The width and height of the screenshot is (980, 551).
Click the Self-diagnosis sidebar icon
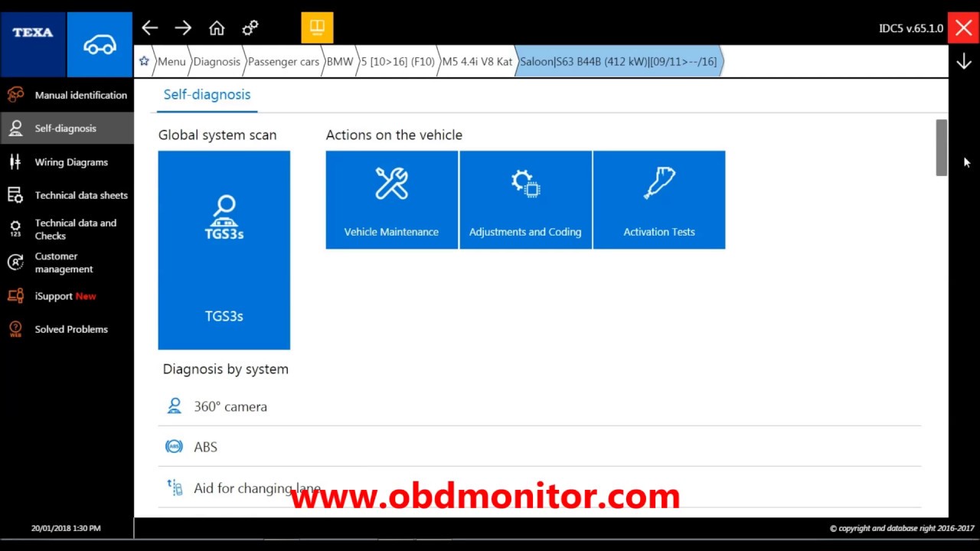point(15,128)
